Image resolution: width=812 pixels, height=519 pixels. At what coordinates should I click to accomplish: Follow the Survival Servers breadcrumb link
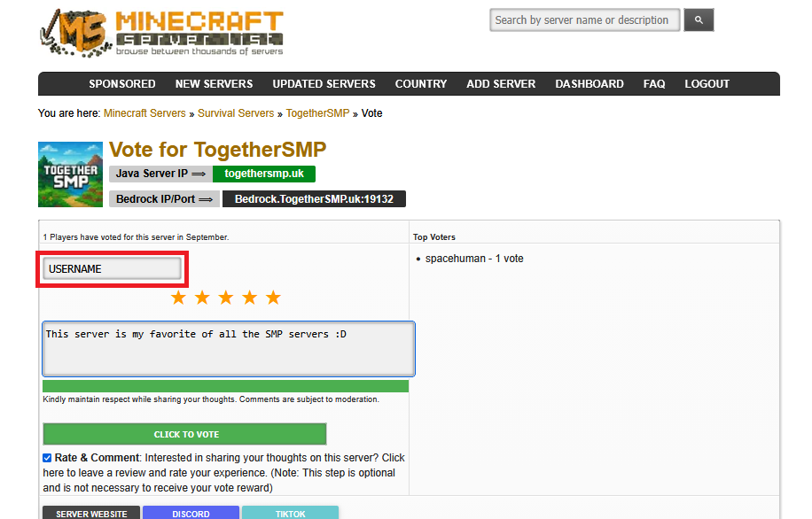pos(236,113)
